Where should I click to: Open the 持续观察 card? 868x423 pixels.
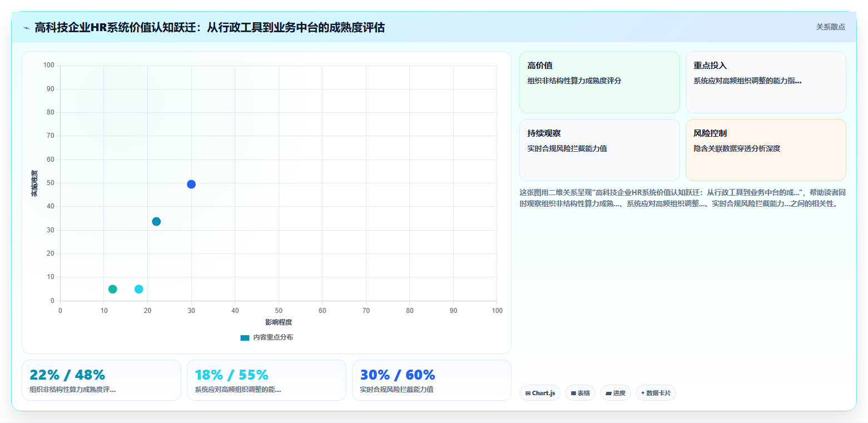(x=599, y=150)
